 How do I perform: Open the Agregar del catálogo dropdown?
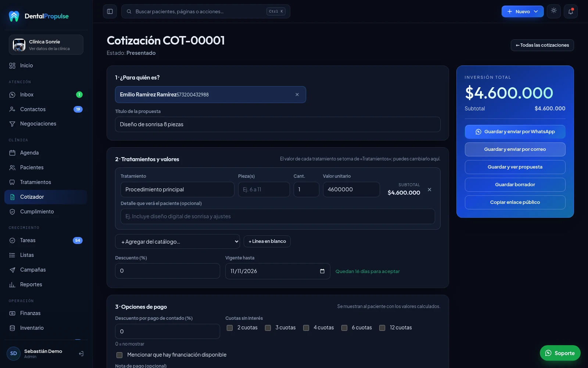click(x=178, y=241)
